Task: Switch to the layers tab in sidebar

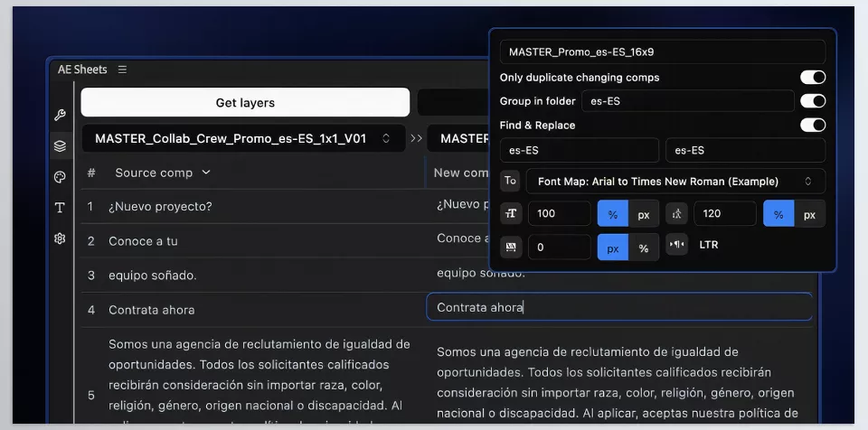Action: coord(60,146)
